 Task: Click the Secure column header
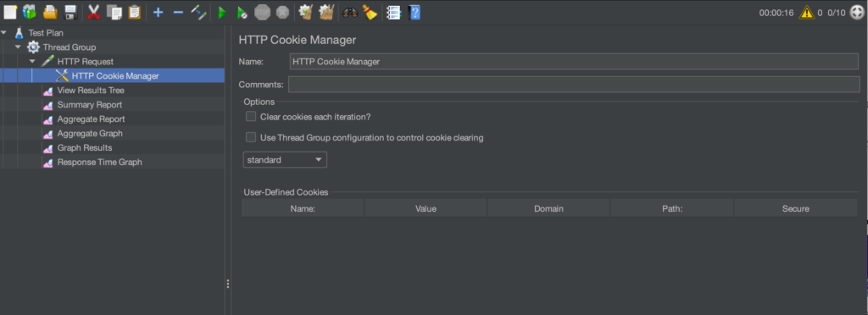(795, 208)
